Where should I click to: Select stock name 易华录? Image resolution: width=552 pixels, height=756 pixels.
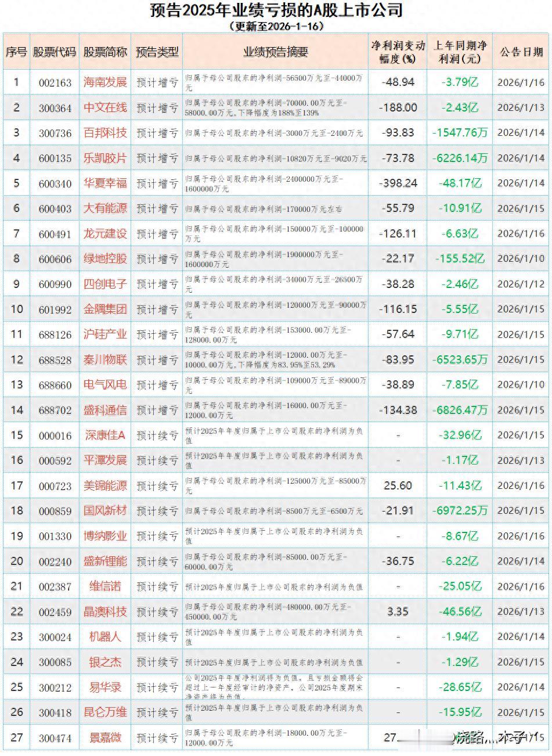point(105,687)
